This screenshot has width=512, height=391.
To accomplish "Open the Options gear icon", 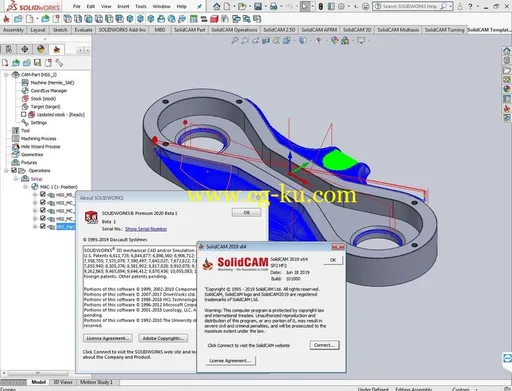I will [x=341, y=6].
